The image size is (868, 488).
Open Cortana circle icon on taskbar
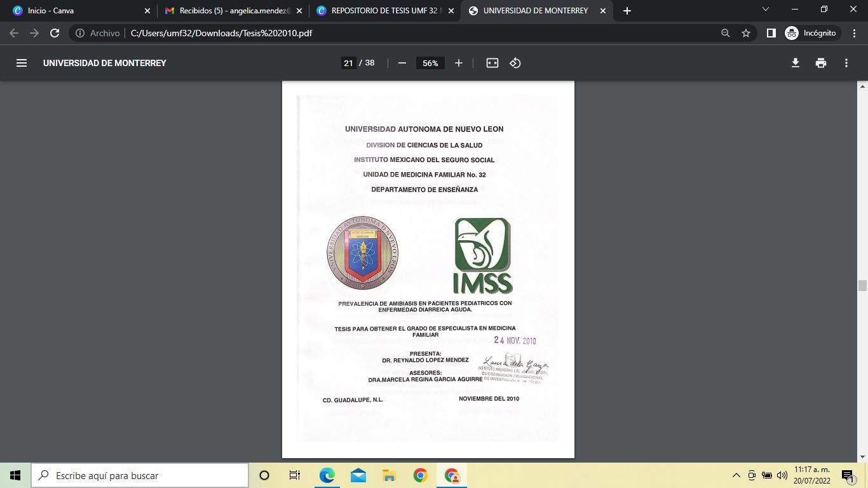tap(264, 475)
